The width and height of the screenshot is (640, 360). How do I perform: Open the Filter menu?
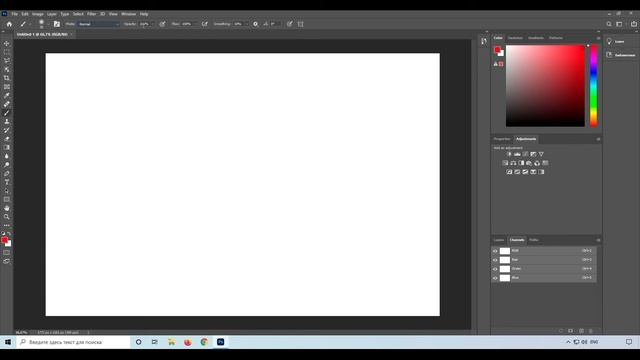[x=91, y=14]
